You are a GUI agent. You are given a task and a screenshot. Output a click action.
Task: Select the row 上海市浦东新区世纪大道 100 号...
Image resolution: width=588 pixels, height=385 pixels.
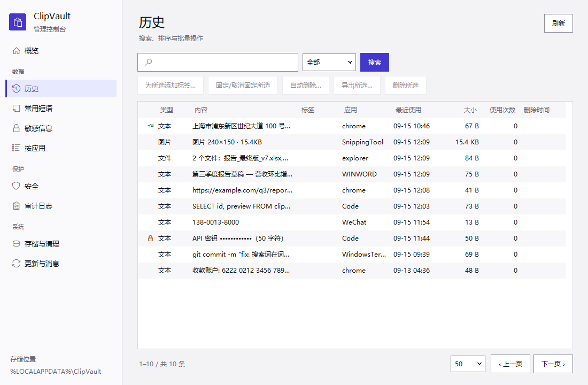click(x=352, y=126)
